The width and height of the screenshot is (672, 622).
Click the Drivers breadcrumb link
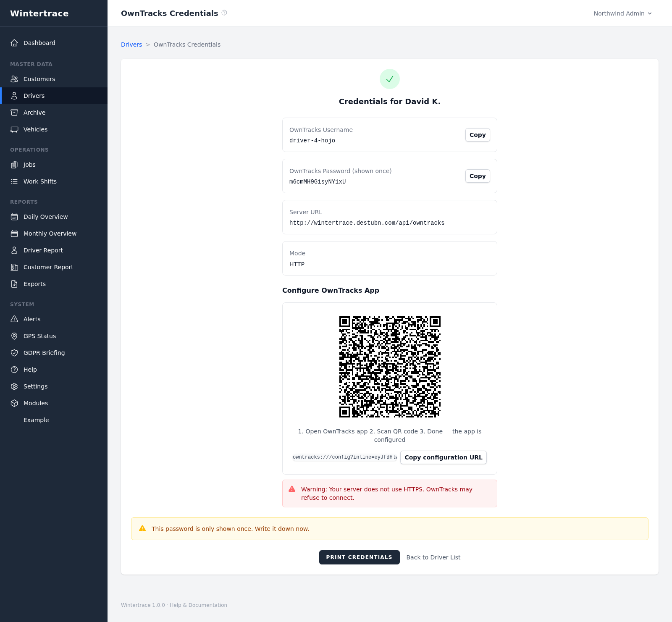point(131,45)
